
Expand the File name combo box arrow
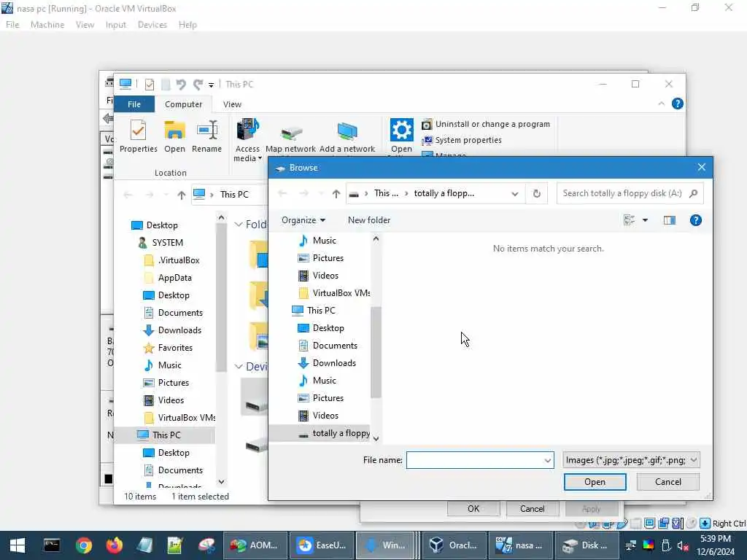[548, 461]
